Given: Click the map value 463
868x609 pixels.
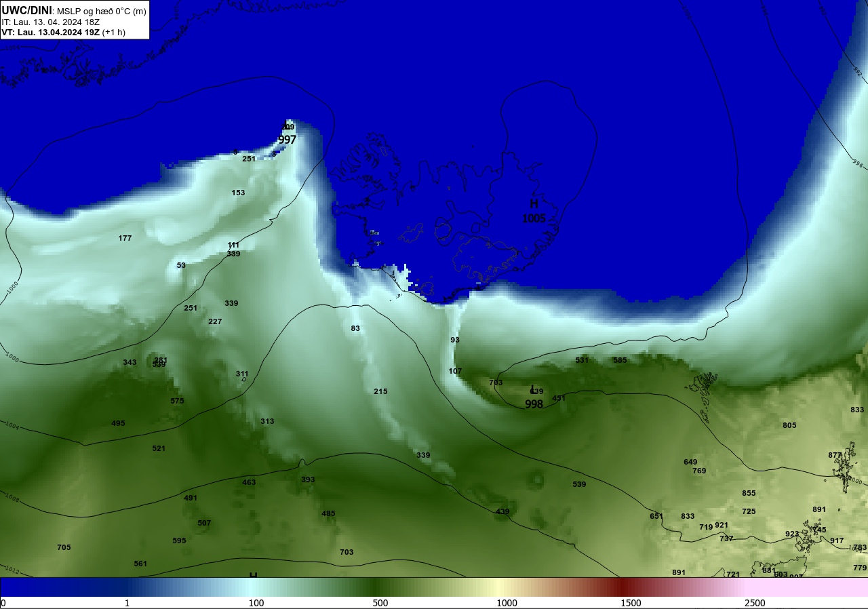Looking at the screenshot, I should pyautogui.click(x=249, y=482).
